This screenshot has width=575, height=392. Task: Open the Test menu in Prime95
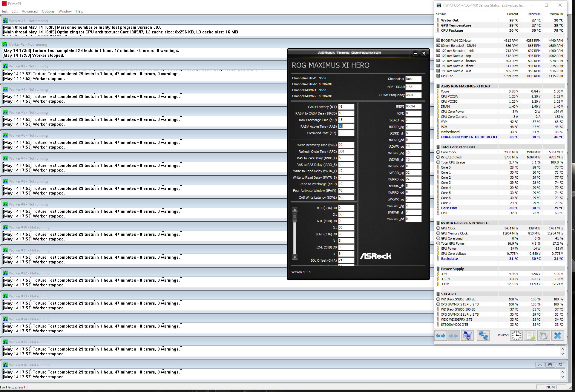[x=4, y=11]
